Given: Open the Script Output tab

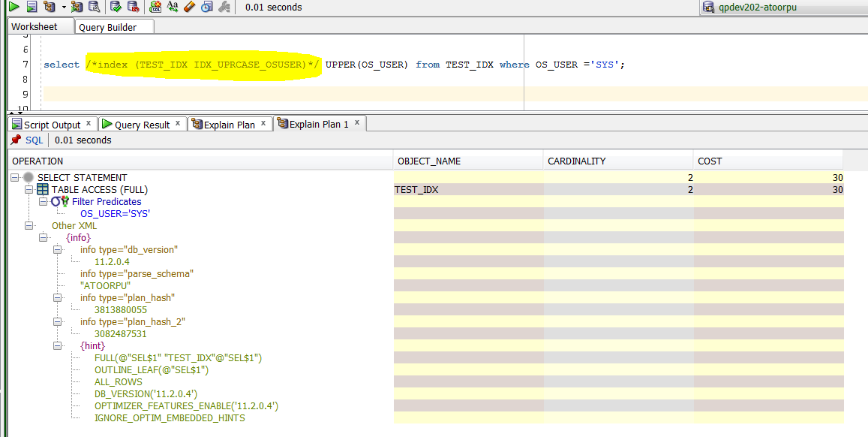Looking at the screenshot, I should [x=53, y=125].
